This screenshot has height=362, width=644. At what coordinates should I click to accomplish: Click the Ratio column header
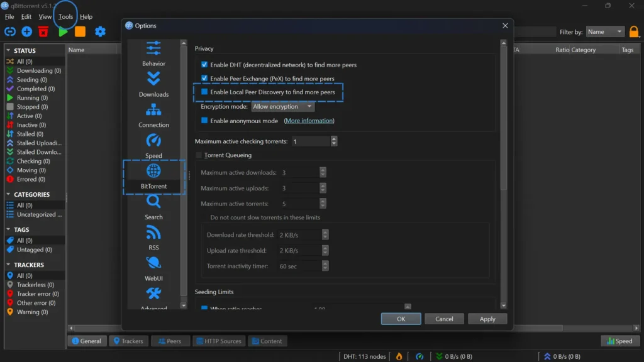pos(562,50)
